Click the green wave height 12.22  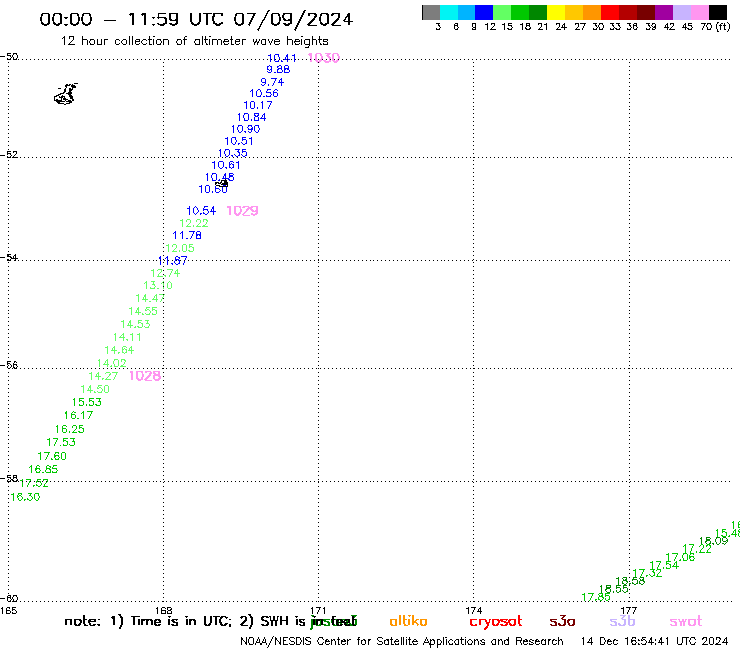pyautogui.click(x=193, y=223)
